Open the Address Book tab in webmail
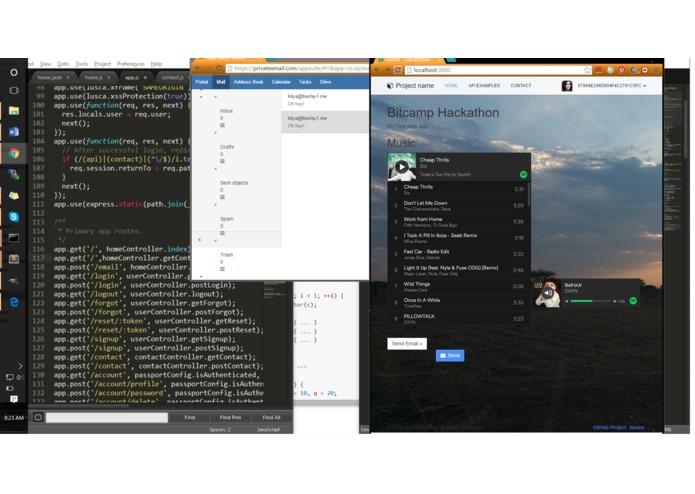Viewport: 695px width, 494px height. click(x=248, y=82)
